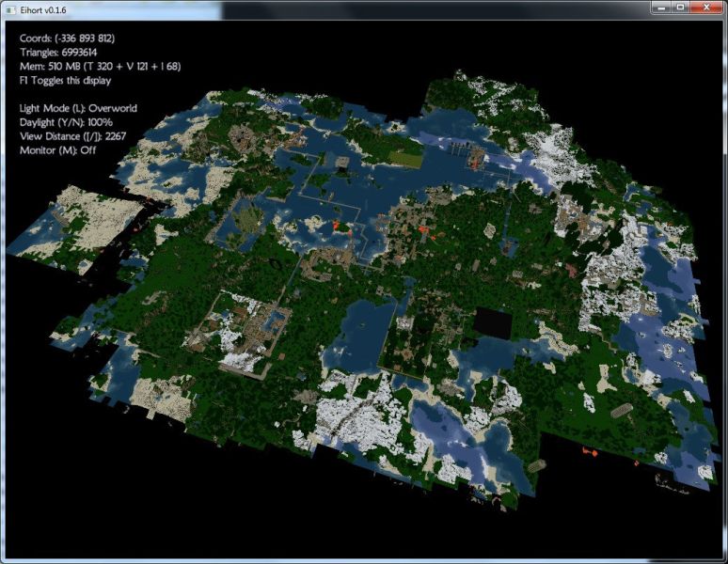Click the red marks at bottom-right map edge

pyautogui.click(x=591, y=453)
